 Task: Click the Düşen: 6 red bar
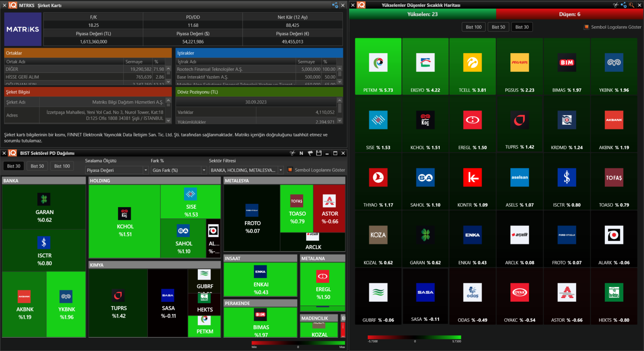pyautogui.click(x=570, y=14)
